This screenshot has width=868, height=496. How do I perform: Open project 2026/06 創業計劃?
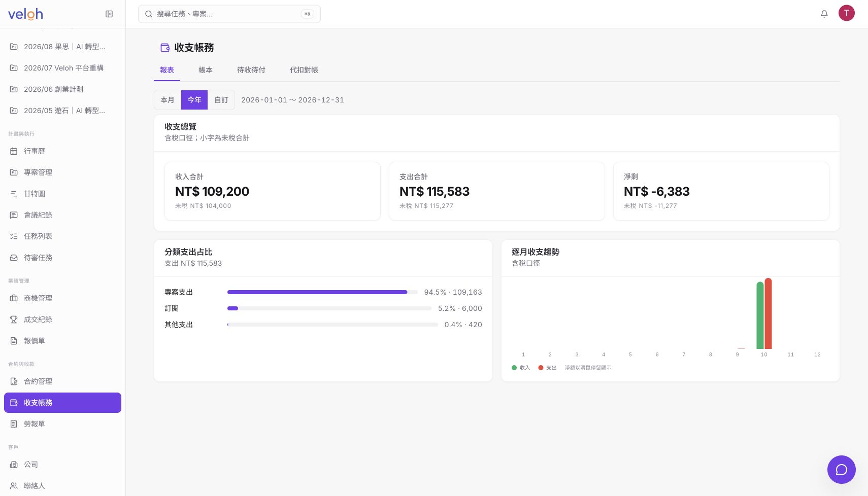(x=62, y=89)
